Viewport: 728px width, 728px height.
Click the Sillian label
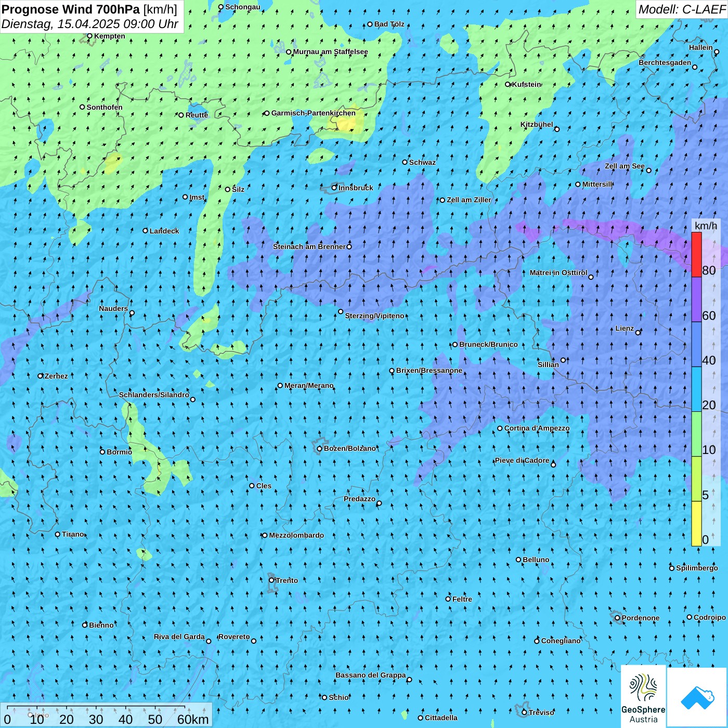coord(548,365)
